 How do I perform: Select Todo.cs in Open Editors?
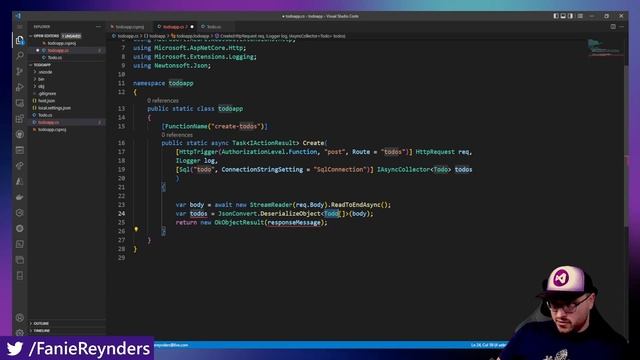pyautogui.click(x=54, y=58)
